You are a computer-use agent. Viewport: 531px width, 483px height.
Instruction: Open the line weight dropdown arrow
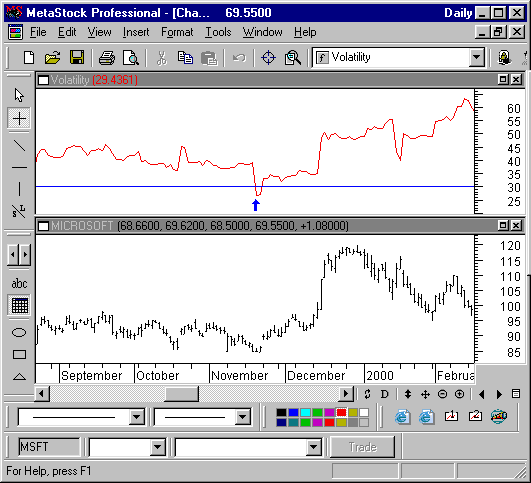click(242, 417)
